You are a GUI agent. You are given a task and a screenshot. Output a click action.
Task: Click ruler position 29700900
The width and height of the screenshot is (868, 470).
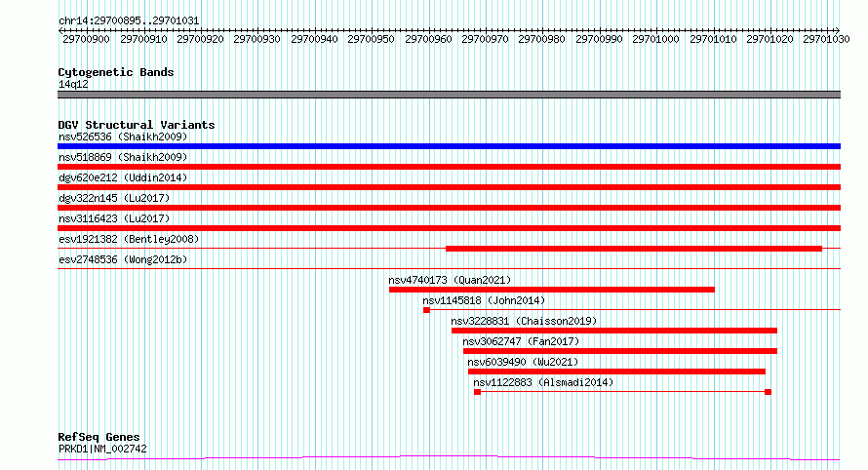coord(86,39)
